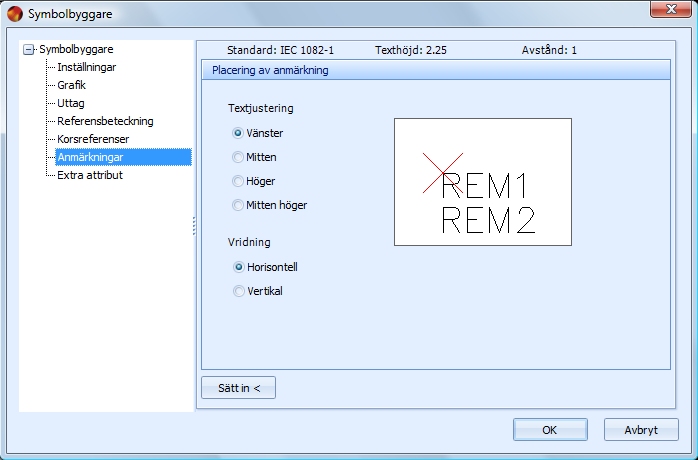The width and height of the screenshot is (698, 460).
Task: Open the Extra attribut section
Action: click(90, 175)
